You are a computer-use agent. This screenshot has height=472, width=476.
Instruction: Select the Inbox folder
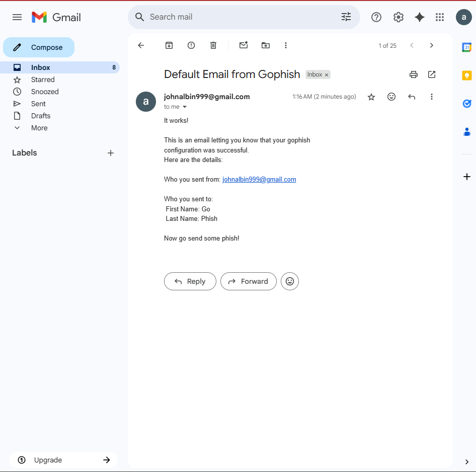coord(60,67)
